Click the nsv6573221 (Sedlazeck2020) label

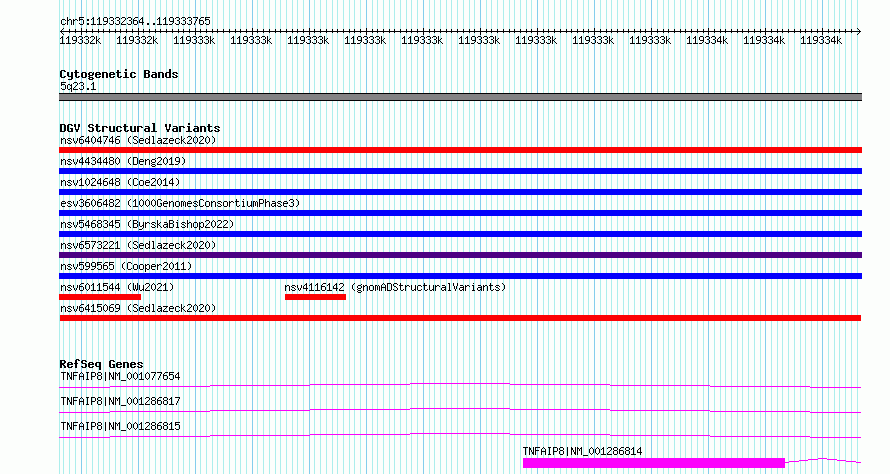coord(138,245)
